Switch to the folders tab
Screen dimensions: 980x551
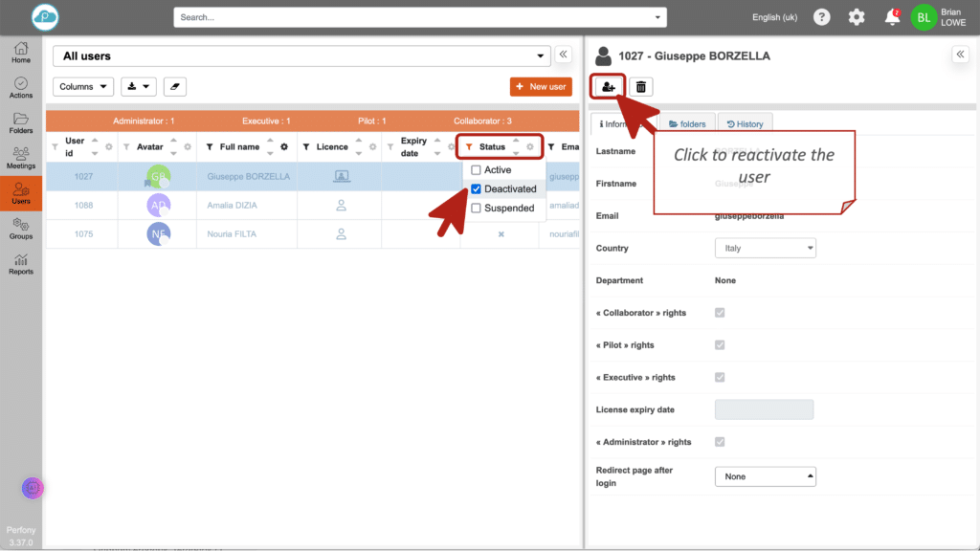click(x=687, y=124)
